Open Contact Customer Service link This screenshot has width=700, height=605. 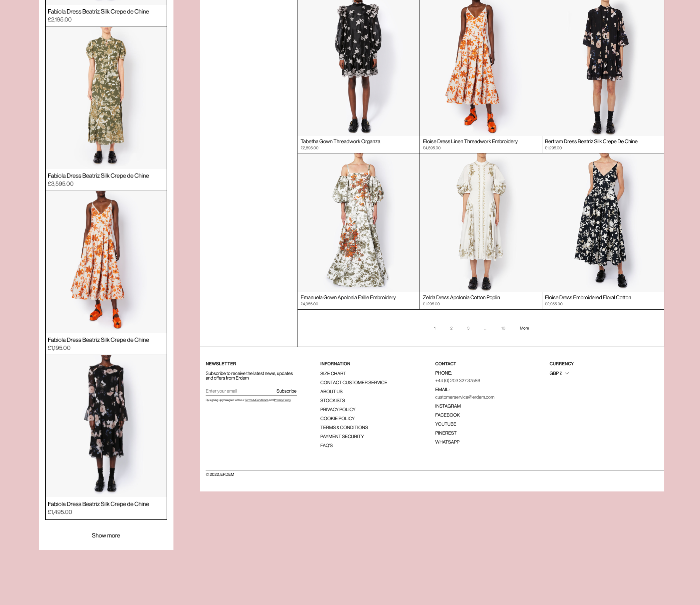(353, 383)
